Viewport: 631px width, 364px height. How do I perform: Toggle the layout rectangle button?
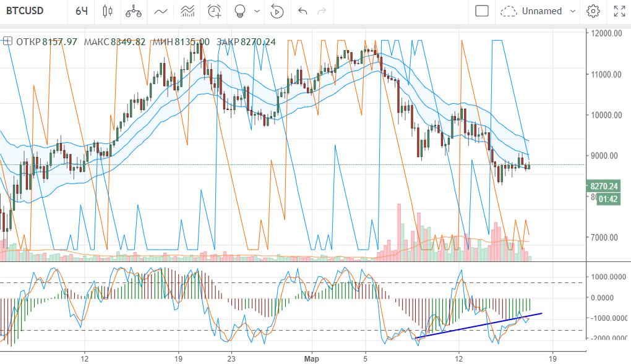482,11
